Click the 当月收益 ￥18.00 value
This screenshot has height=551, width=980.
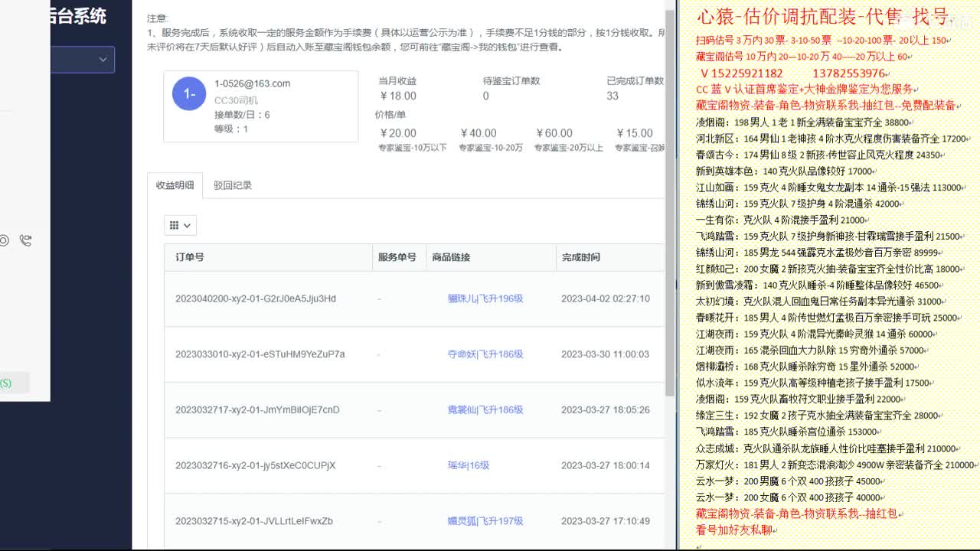[398, 96]
